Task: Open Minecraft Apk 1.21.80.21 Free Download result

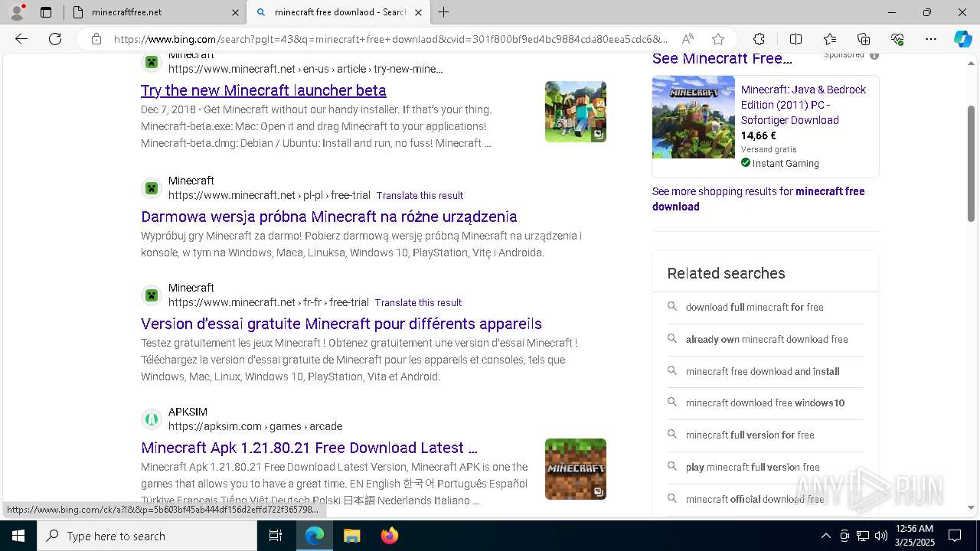Action: [x=309, y=448]
